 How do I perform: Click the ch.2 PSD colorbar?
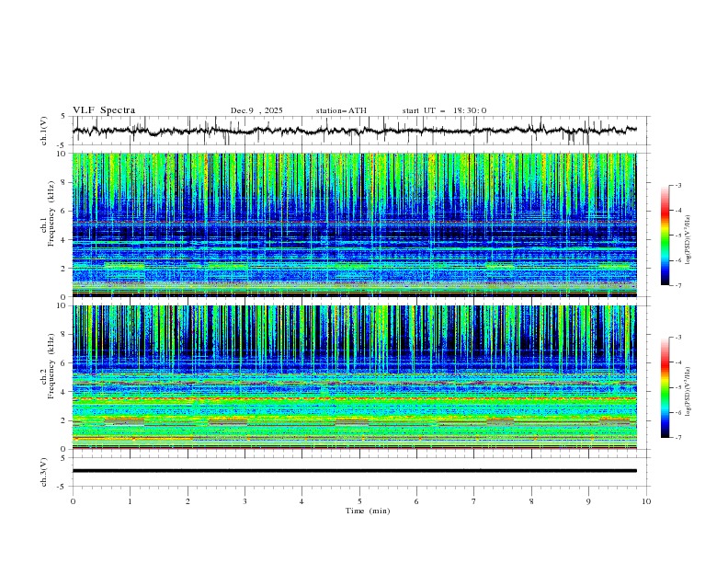pos(665,387)
